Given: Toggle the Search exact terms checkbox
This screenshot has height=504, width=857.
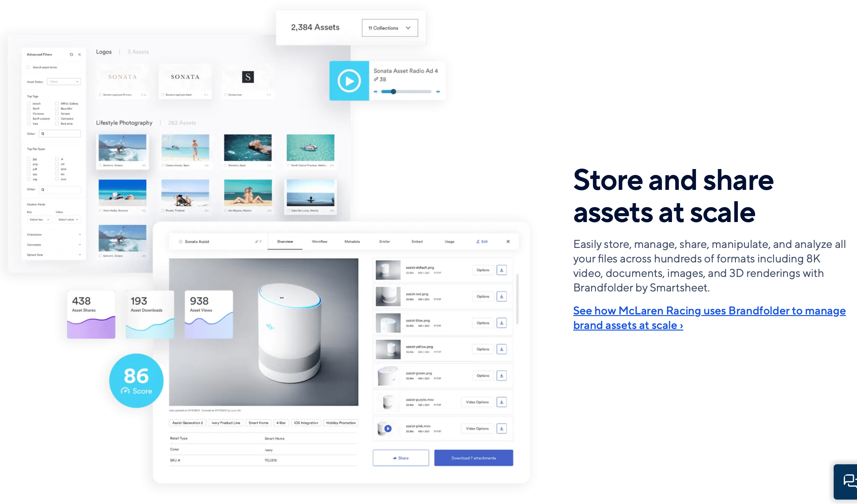Looking at the screenshot, I should click(x=28, y=67).
